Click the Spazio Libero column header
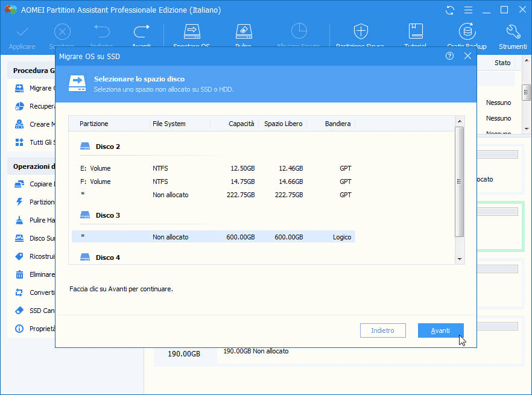 tap(283, 124)
